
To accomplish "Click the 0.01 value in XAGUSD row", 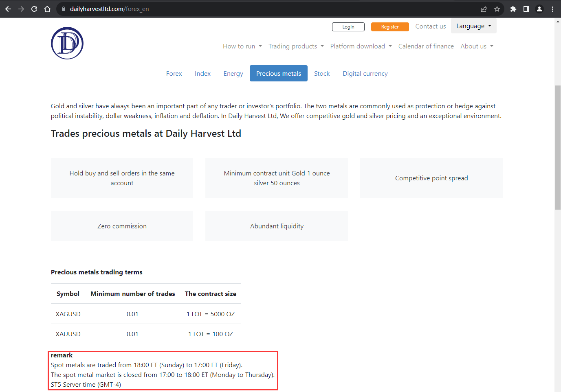I will pyautogui.click(x=132, y=314).
